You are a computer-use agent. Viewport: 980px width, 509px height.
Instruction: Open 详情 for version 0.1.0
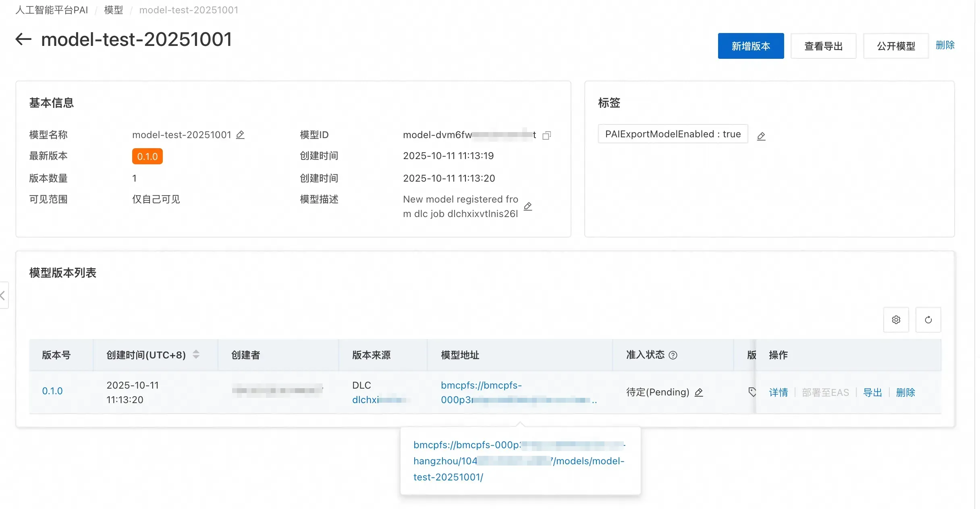point(778,392)
